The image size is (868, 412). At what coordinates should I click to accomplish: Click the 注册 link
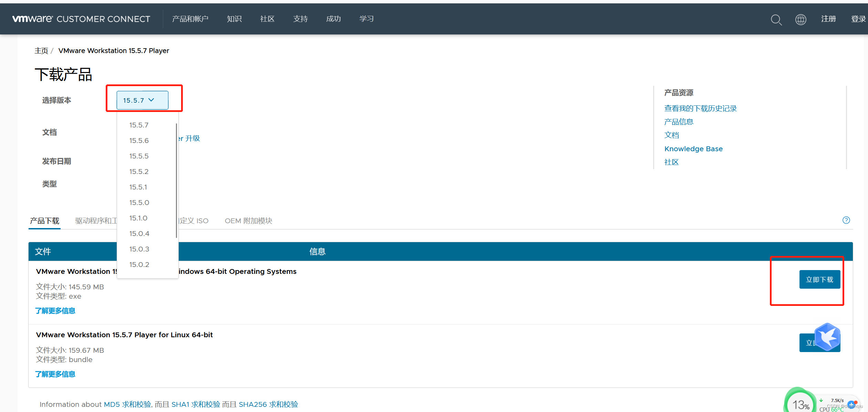click(828, 19)
